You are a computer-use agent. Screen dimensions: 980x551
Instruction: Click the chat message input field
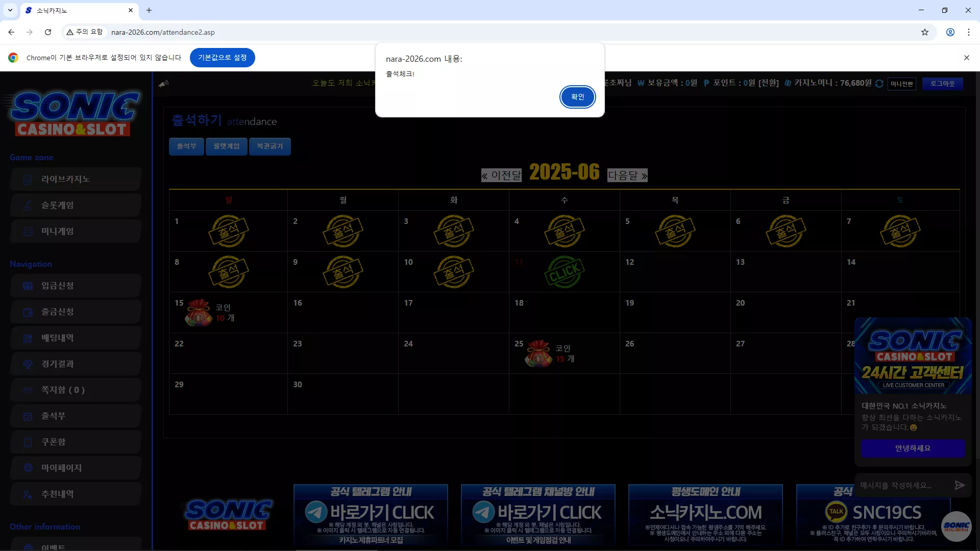903,485
